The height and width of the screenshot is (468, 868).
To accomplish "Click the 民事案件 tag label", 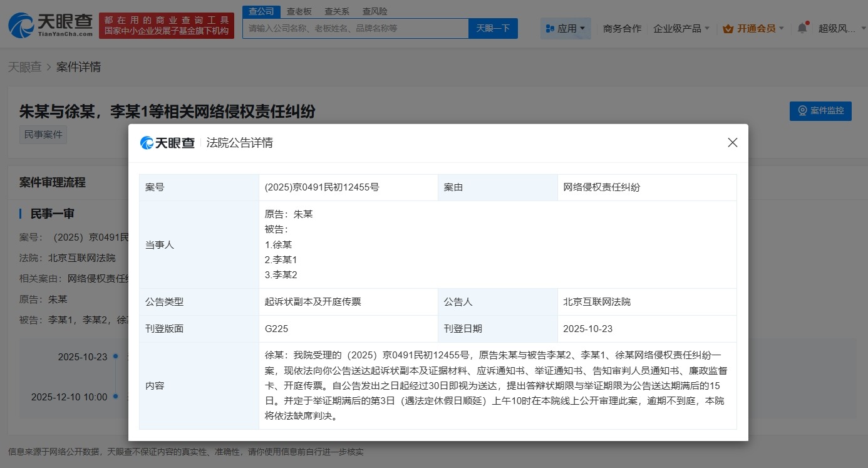I will pyautogui.click(x=43, y=134).
